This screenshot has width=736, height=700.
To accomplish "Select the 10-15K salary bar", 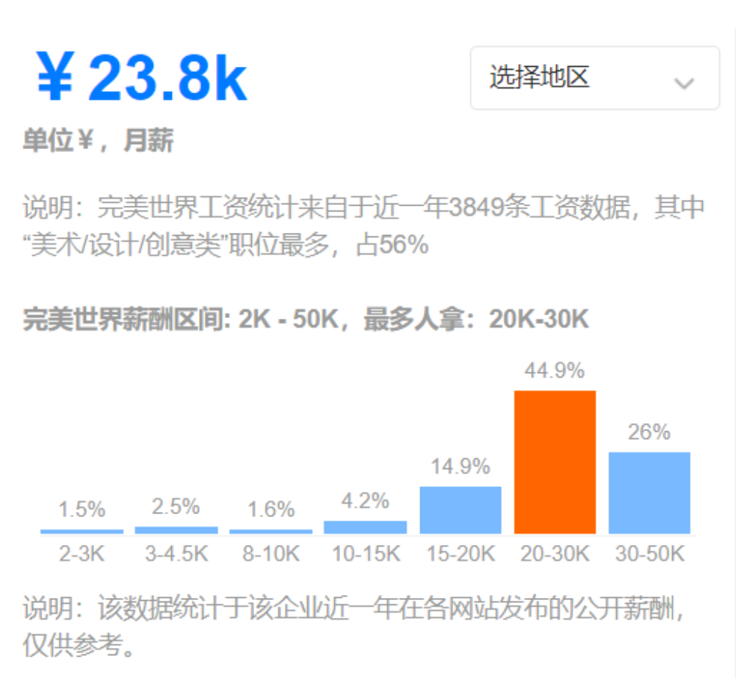I will point(365,527).
